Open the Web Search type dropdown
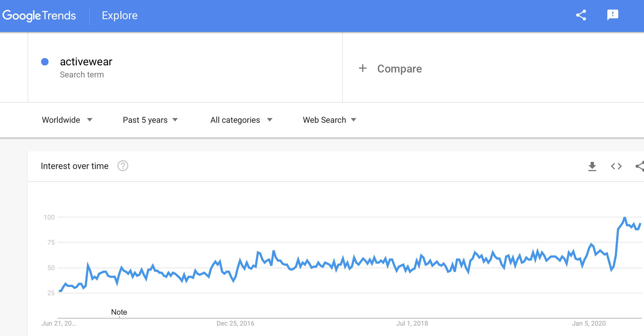 [x=329, y=120]
